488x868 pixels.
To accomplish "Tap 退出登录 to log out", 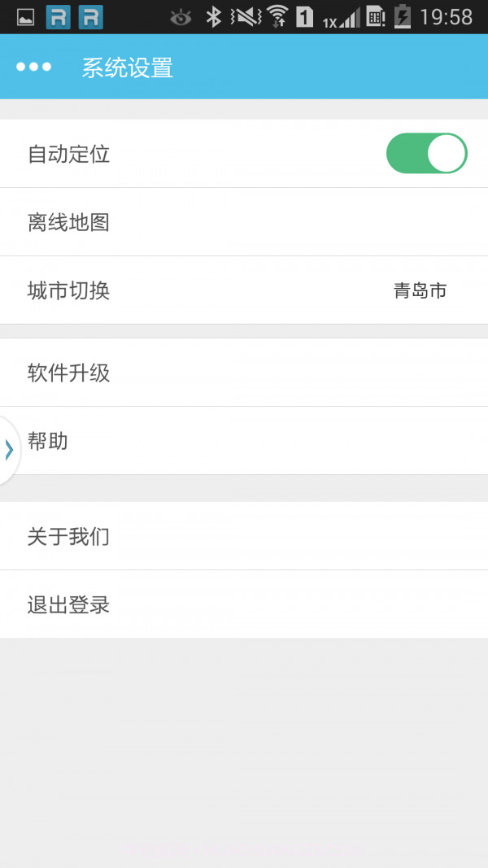I will click(x=244, y=604).
